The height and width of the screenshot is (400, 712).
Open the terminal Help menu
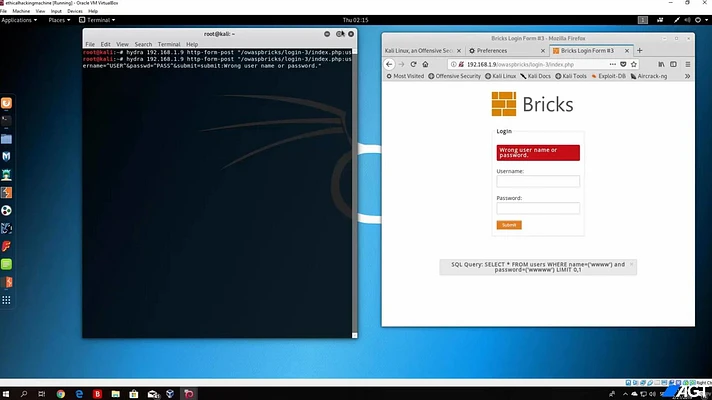pyautogui.click(x=192, y=44)
